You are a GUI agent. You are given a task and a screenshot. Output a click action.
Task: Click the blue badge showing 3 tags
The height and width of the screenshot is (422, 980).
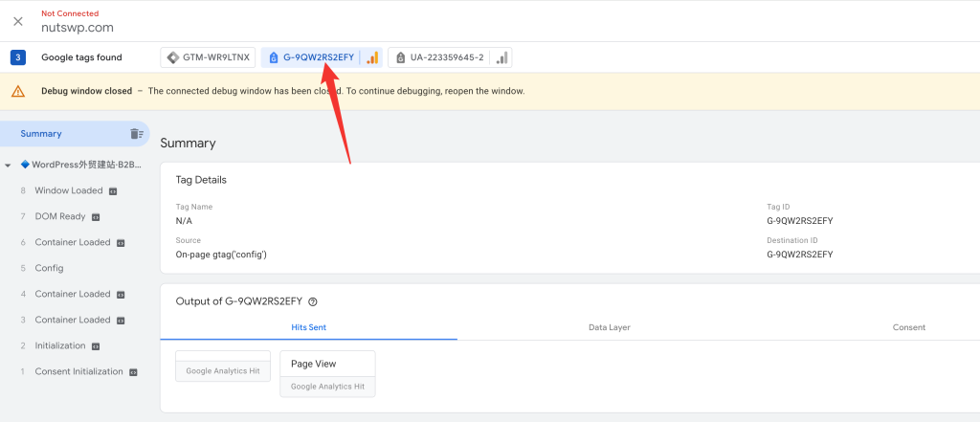[18, 57]
